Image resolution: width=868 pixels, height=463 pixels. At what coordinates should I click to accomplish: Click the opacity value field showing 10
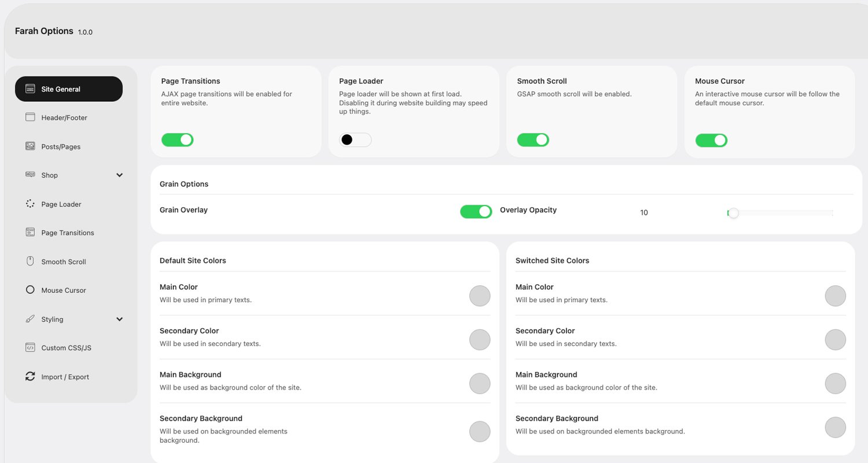tap(643, 212)
